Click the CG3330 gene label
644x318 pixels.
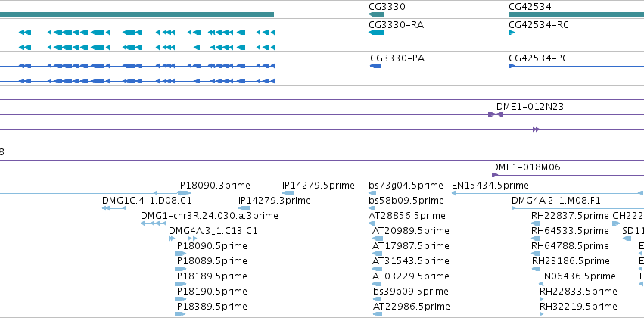[x=387, y=7]
